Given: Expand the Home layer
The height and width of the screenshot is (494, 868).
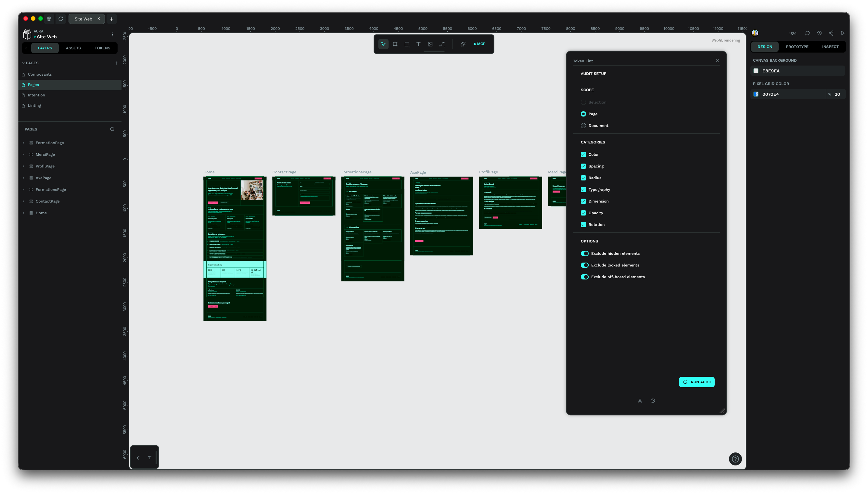Looking at the screenshot, I should click(23, 213).
